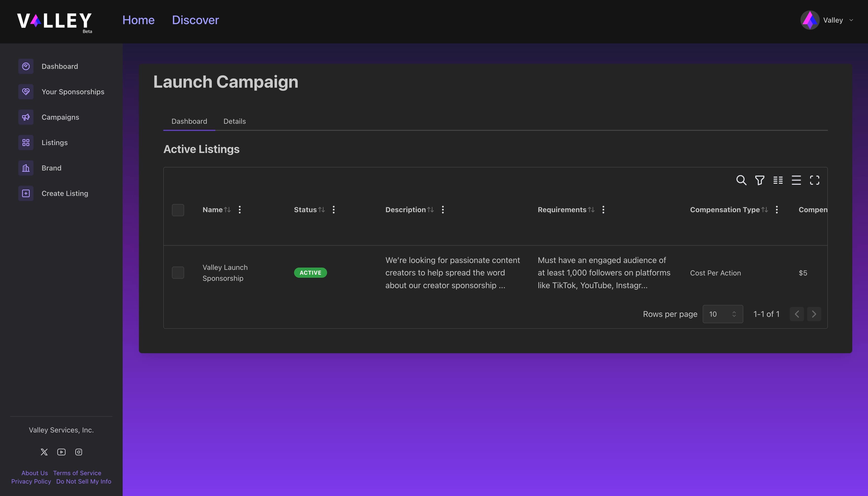
Task: Go to previous page arrow
Action: point(797,314)
